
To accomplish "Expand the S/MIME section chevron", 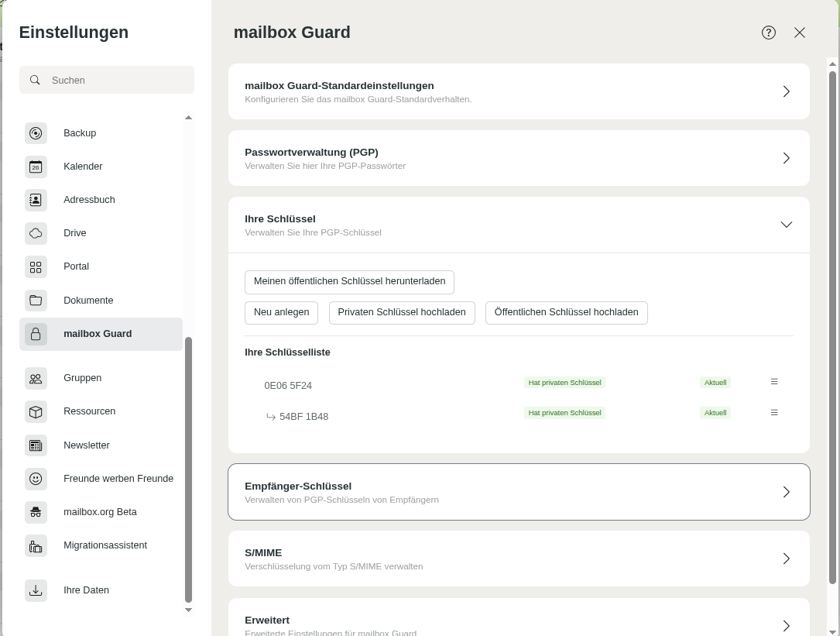I will [787, 559].
